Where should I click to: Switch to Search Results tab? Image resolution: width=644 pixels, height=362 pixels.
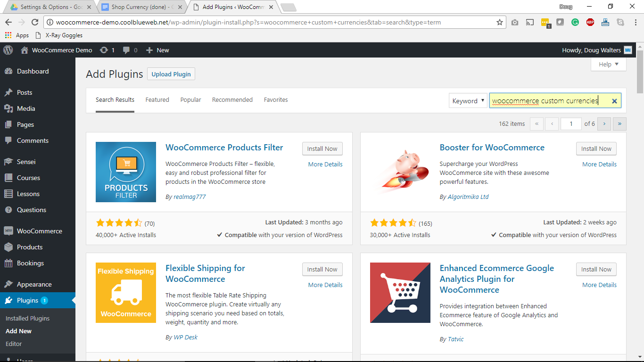coord(115,100)
